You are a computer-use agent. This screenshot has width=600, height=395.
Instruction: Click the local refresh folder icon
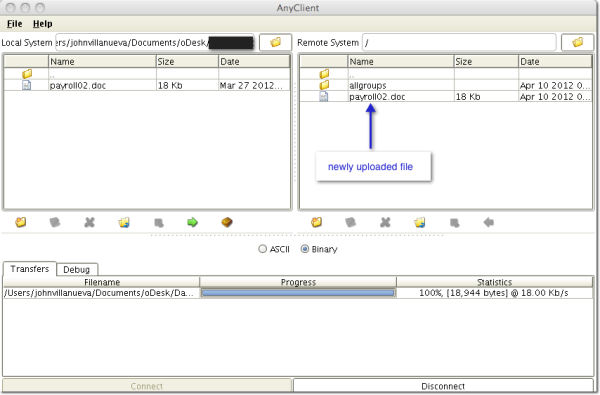point(124,222)
